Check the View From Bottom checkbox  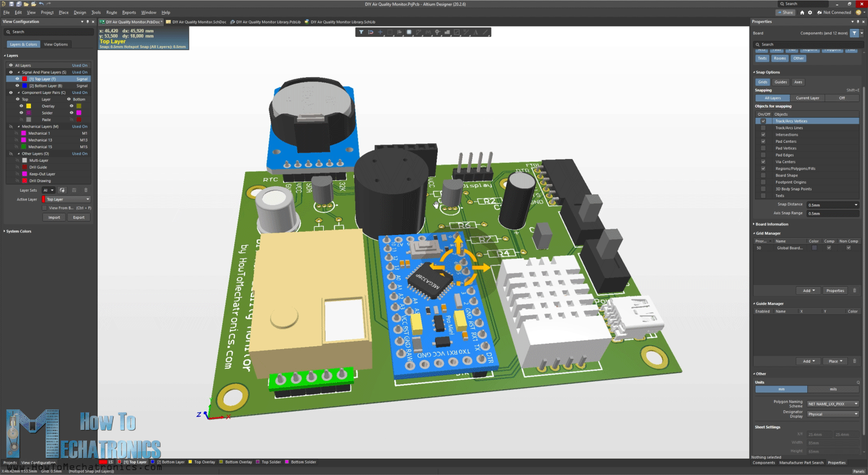[44, 208]
